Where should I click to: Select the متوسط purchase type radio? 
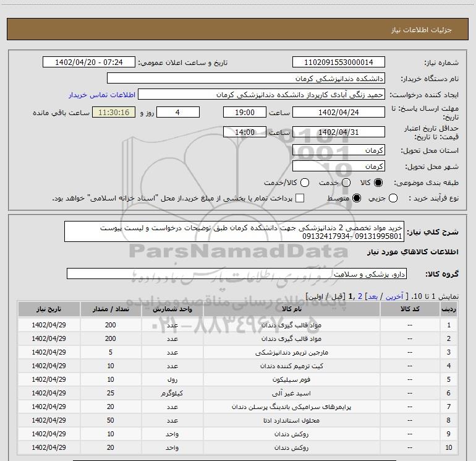click(357, 199)
